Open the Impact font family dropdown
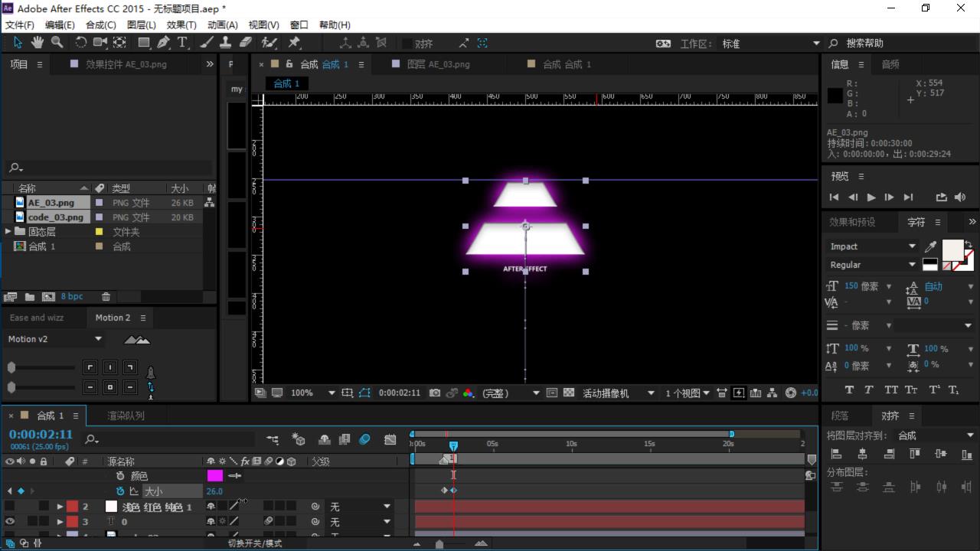The height and width of the screenshot is (551, 980). pos(871,246)
